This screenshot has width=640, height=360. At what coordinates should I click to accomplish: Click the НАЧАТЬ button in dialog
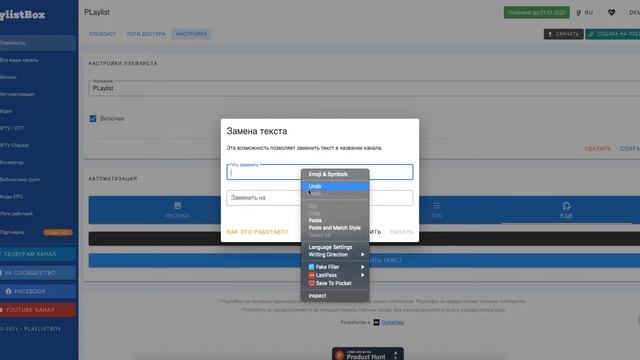click(x=401, y=232)
